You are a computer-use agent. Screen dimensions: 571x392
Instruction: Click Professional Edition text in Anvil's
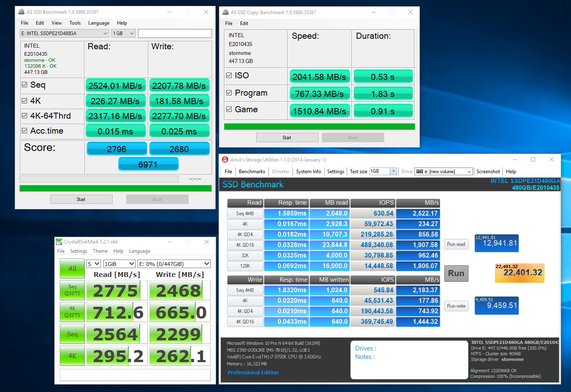tap(253, 373)
